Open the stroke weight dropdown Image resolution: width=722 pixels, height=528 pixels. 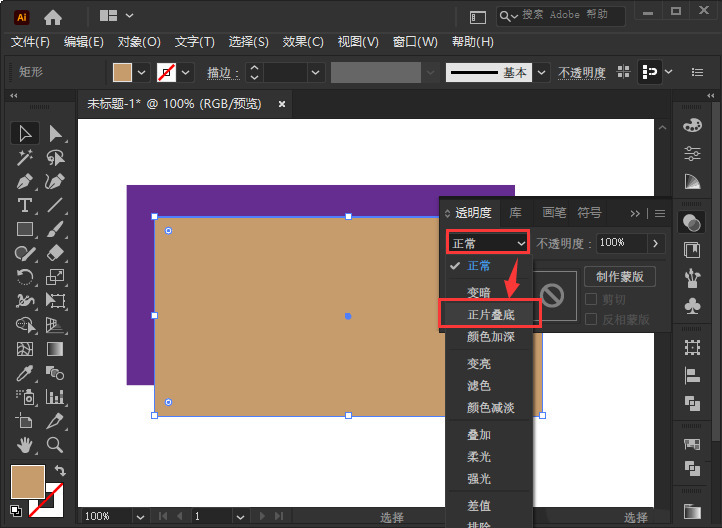click(x=315, y=72)
